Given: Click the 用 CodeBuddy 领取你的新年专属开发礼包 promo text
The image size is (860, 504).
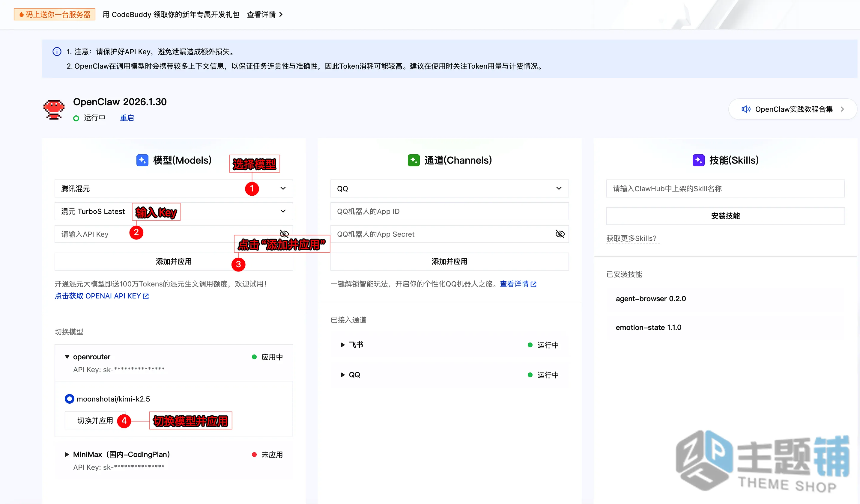Looking at the screenshot, I should coord(171,14).
